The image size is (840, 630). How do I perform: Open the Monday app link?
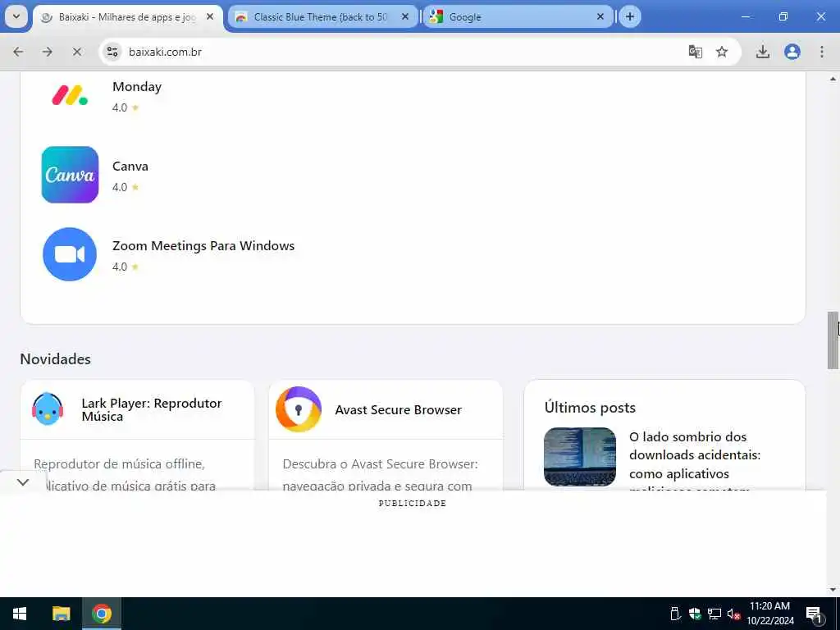137,87
